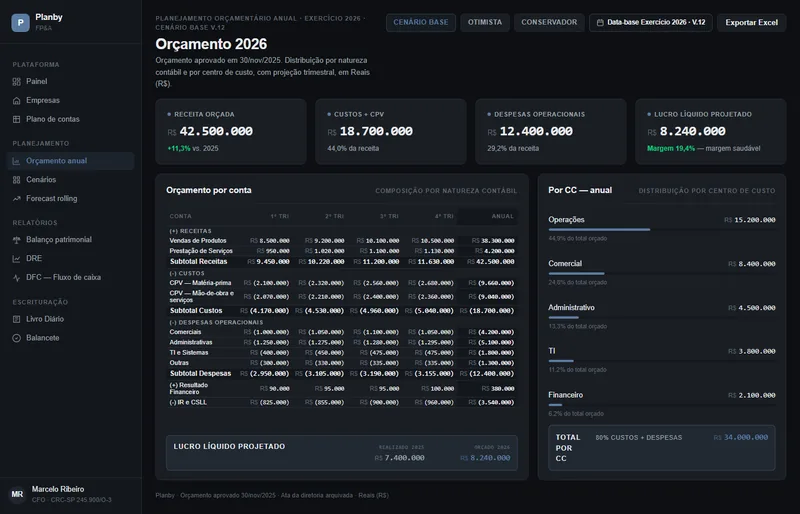This screenshot has height=514, width=800.
Task: Click the calendar icon in Data-base button
Action: [x=600, y=22]
